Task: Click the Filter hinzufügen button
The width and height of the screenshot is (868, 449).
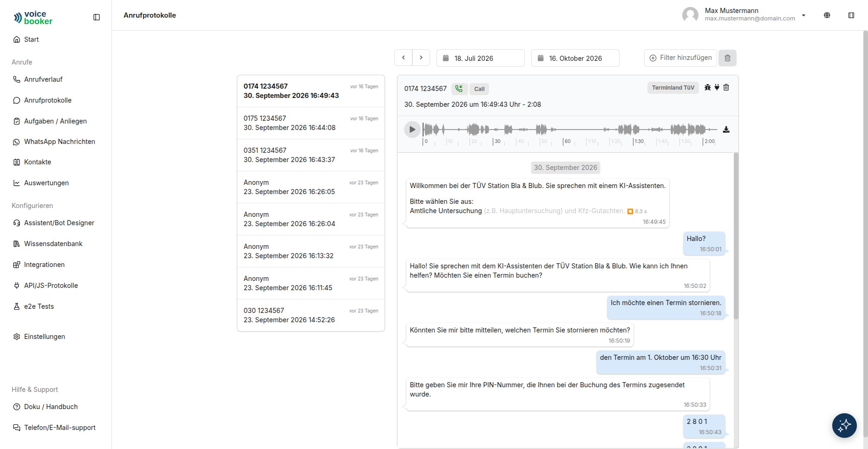Action: point(680,58)
